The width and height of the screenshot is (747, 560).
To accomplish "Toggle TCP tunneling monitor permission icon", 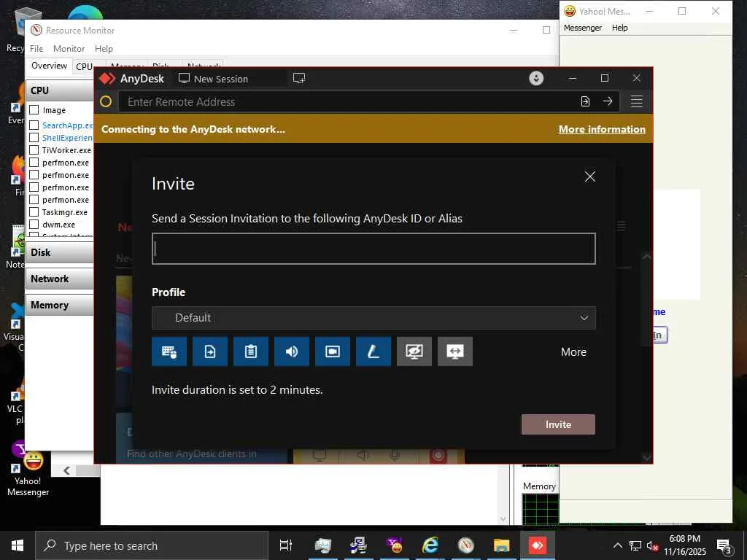I will click(455, 351).
